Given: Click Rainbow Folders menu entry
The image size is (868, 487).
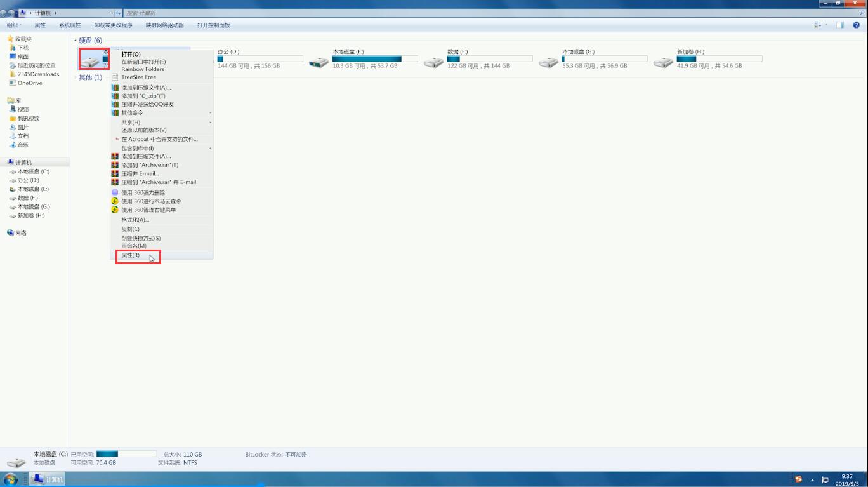Looking at the screenshot, I should [x=142, y=69].
